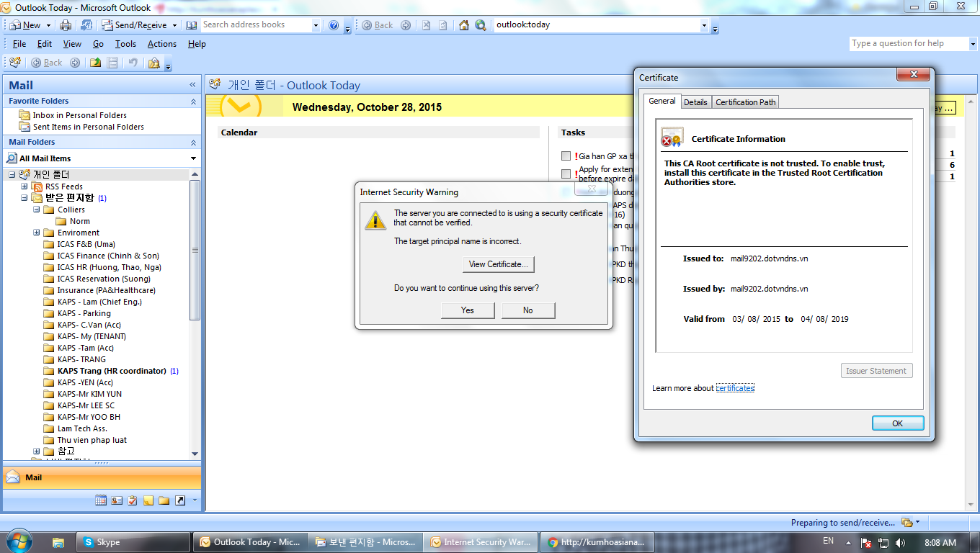The image size is (980, 553).
Task: Click the Print icon in toolbar
Action: pos(66,25)
